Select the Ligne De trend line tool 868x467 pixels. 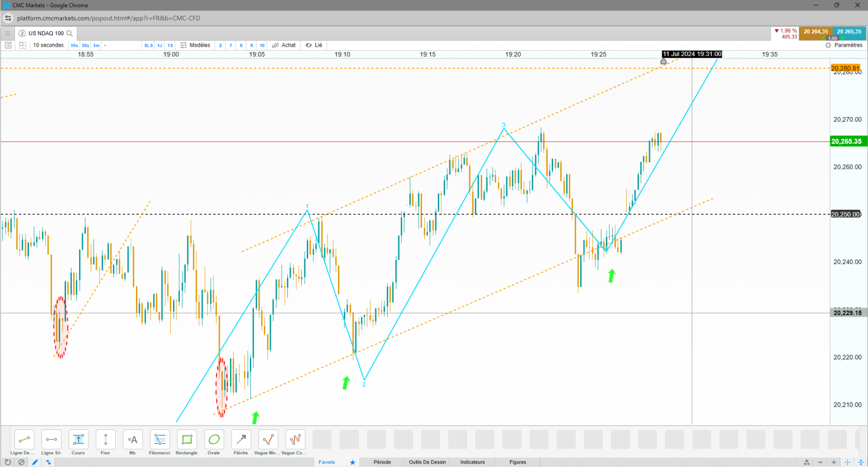24,440
